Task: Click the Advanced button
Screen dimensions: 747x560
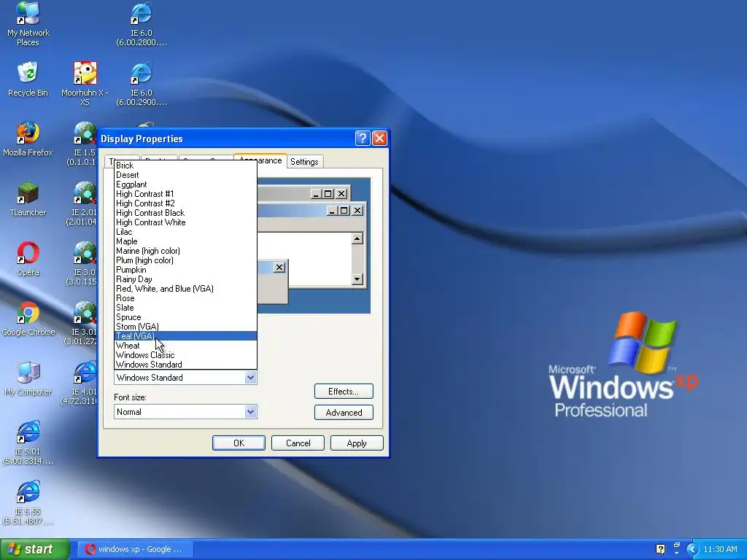Action: (x=344, y=413)
